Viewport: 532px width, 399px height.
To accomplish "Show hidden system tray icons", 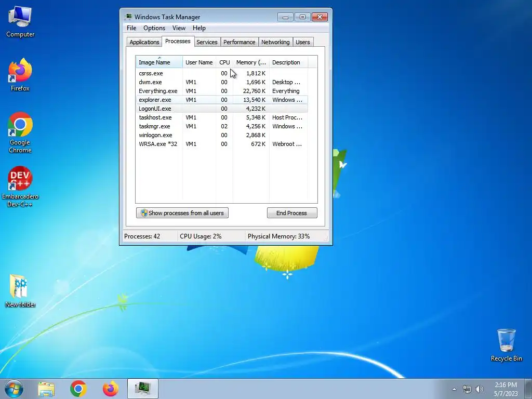I will coord(454,389).
